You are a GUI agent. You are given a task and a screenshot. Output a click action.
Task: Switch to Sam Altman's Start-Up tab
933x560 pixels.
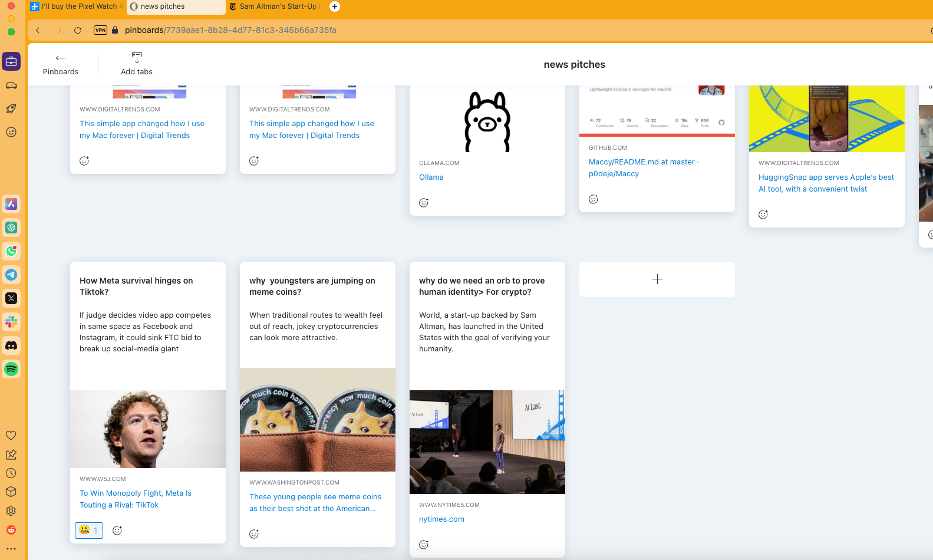click(277, 6)
